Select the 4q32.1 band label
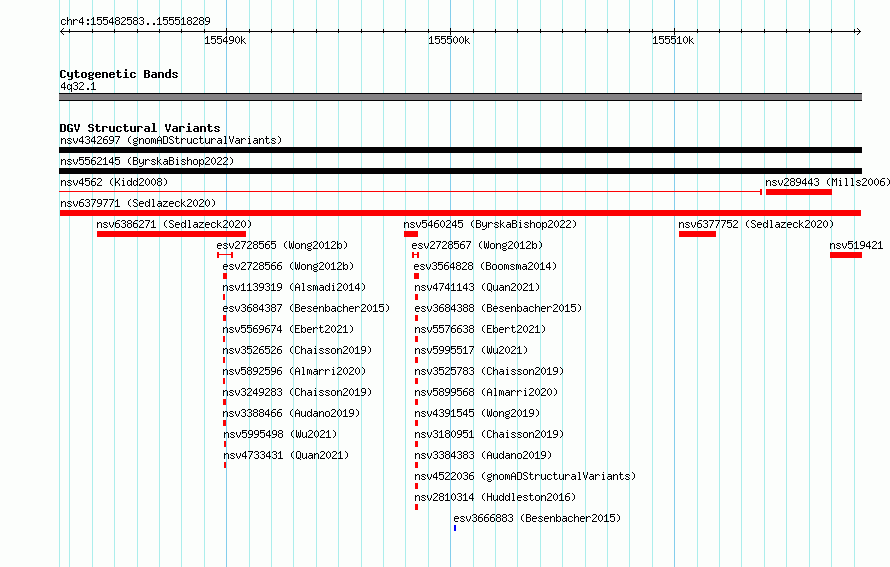The width and height of the screenshot is (890, 567). click(78, 86)
